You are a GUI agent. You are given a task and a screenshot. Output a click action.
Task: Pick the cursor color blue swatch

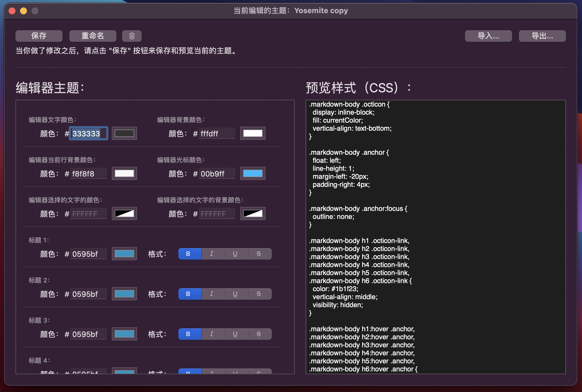[253, 173]
